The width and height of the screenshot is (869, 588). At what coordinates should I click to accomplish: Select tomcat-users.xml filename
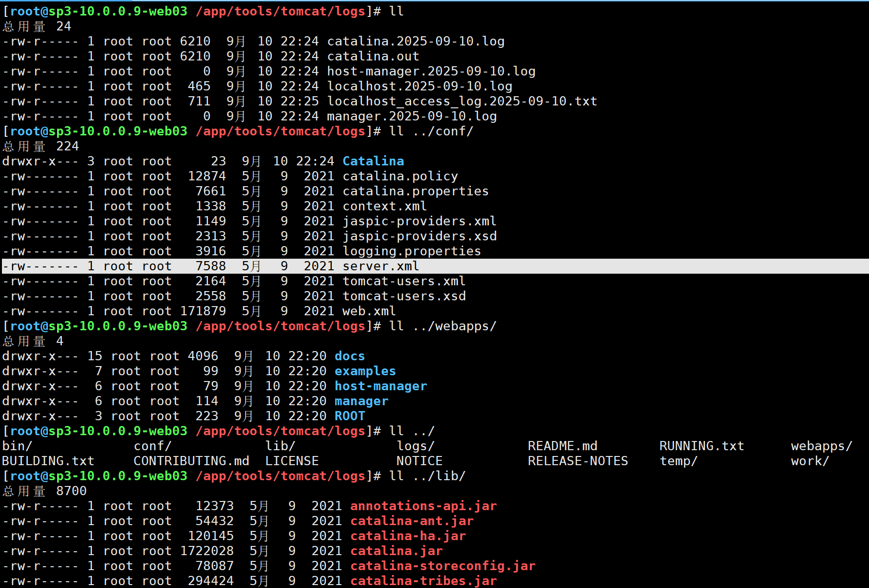(x=404, y=281)
